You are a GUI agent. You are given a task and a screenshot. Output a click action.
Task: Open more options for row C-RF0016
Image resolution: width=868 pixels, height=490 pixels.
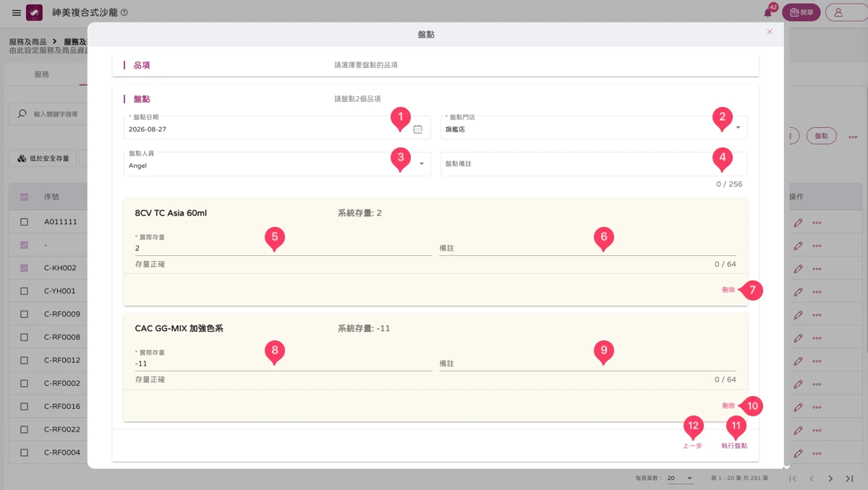[x=817, y=407]
